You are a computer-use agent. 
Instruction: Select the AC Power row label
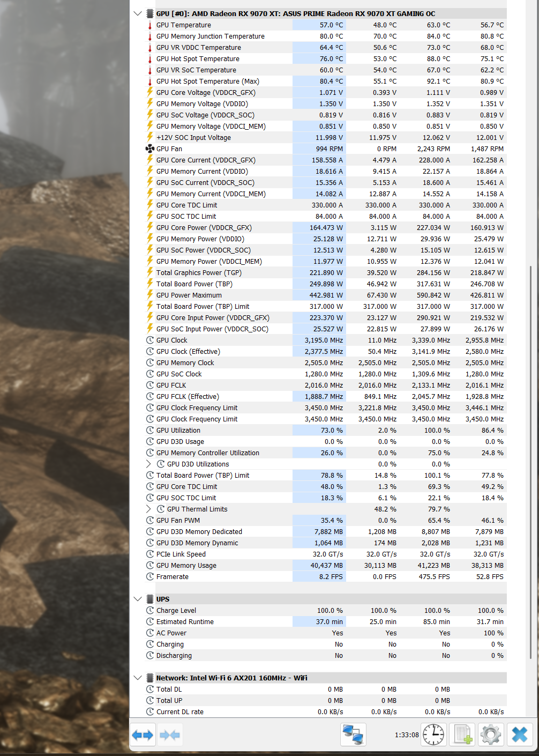coord(171,633)
